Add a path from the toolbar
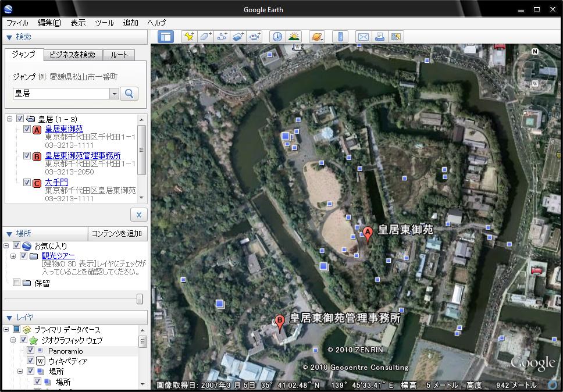The width and height of the screenshot is (563, 392). coord(222,37)
